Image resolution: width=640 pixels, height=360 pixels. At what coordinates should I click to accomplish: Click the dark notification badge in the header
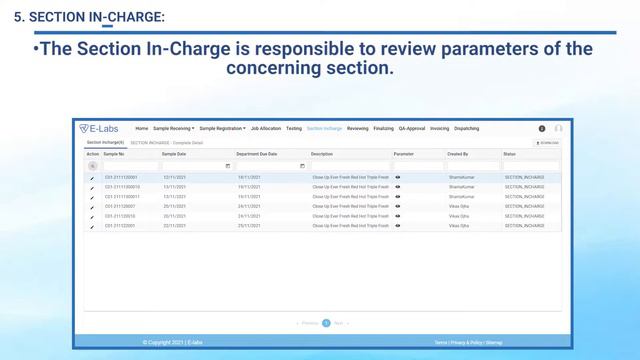point(542,129)
